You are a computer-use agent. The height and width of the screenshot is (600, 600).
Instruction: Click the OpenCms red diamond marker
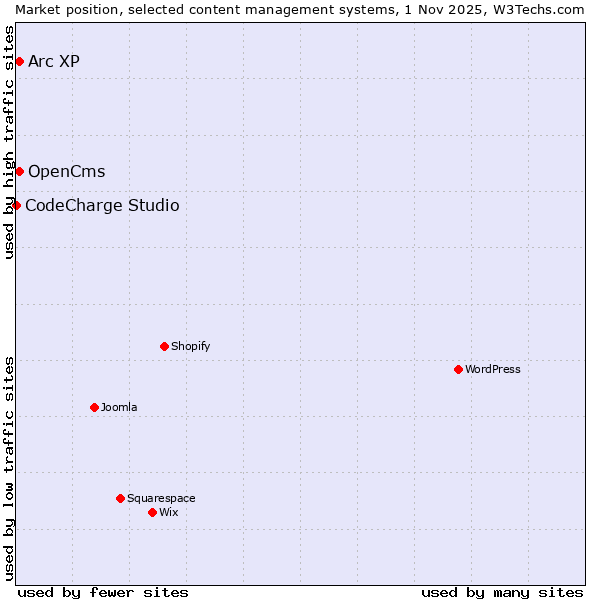19,171
